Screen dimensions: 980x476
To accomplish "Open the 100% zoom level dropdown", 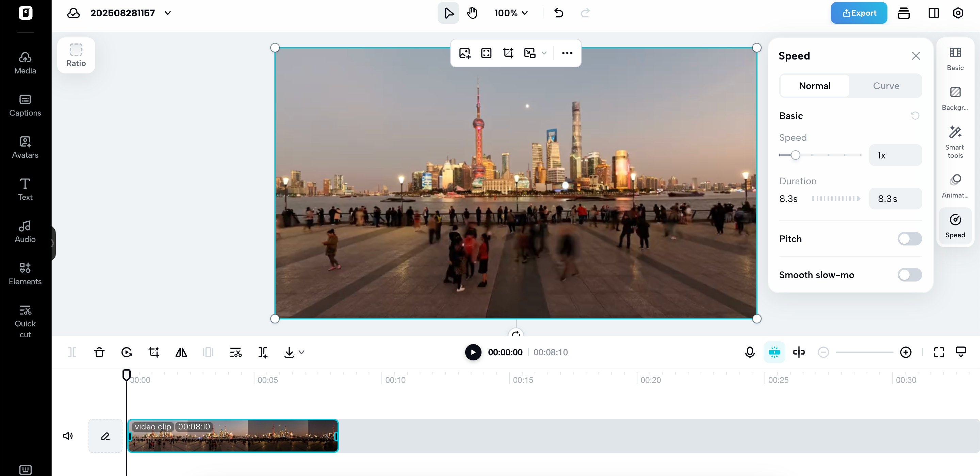I will click(511, 13).
